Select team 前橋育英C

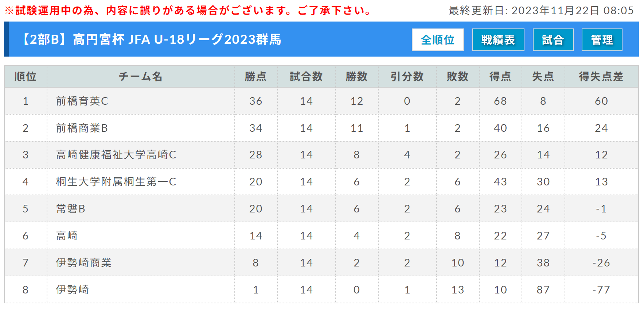coord(82,101)
